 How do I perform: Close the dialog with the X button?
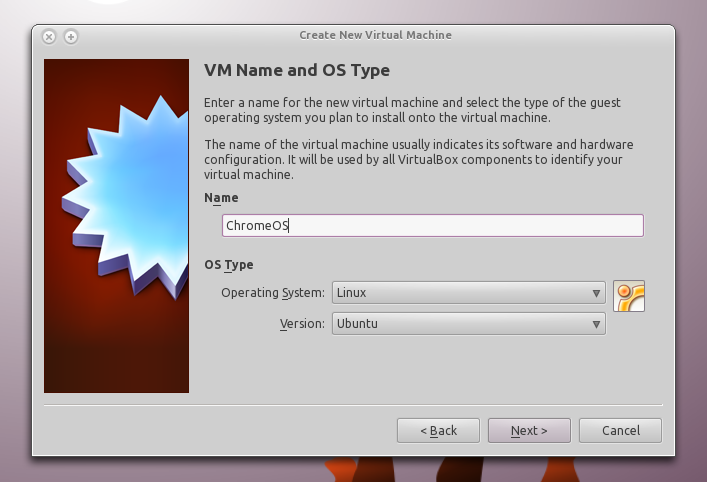[x=49, y=37]
